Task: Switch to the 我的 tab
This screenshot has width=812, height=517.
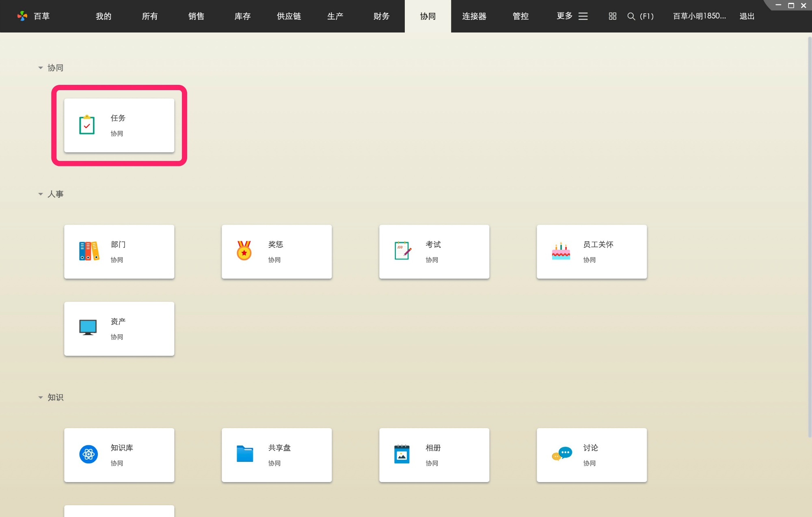Action: [104, 16]
